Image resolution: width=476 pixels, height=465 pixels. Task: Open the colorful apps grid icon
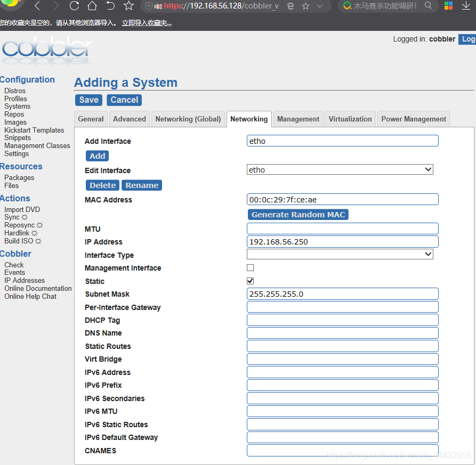[448, 5]
